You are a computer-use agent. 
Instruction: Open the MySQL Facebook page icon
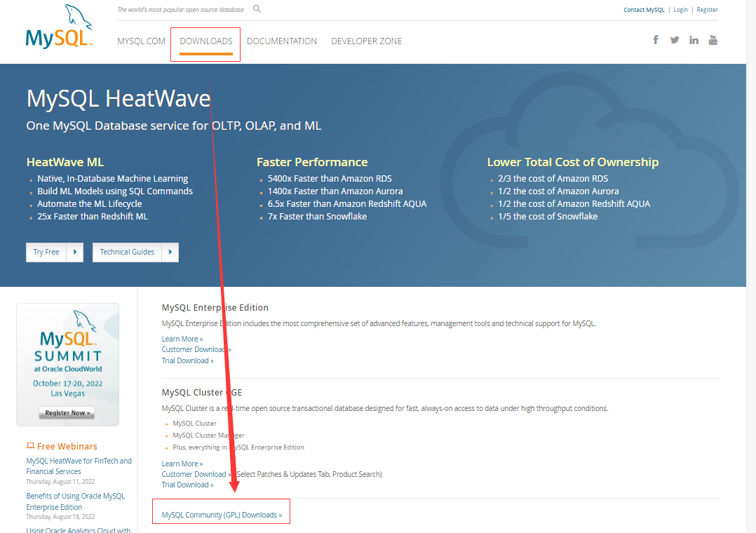[656, 40]
